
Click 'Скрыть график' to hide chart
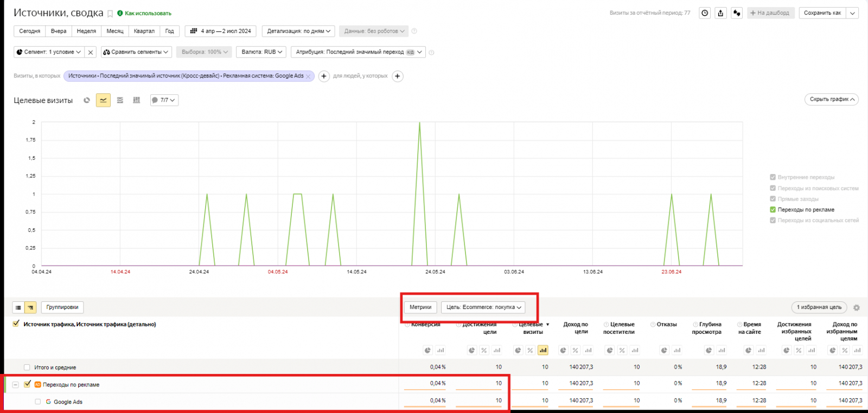point(831,100)
